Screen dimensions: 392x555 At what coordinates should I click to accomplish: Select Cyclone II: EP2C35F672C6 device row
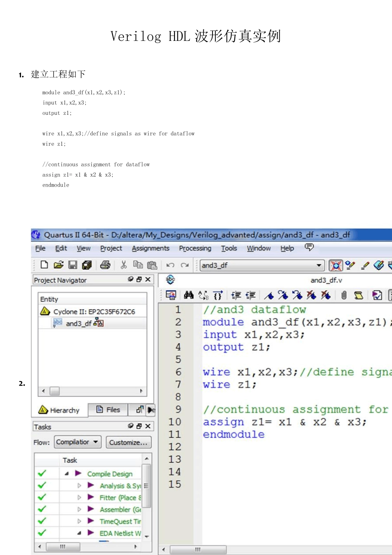(x=94, y=311)
